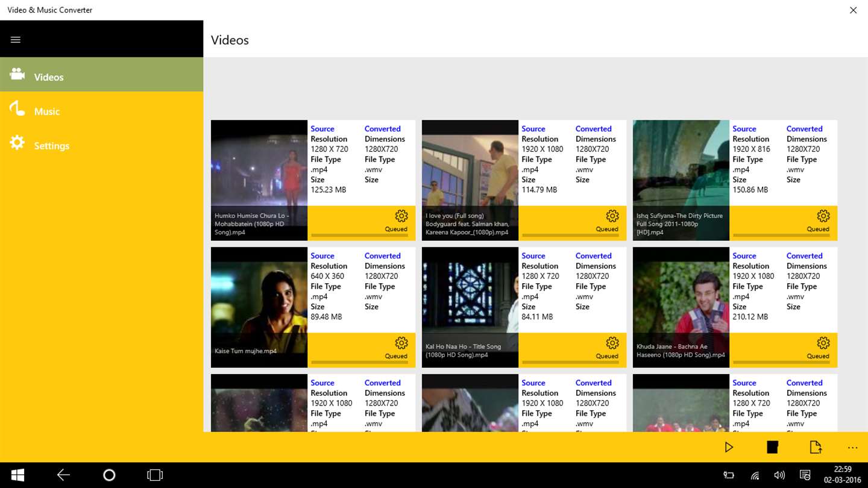The image size is (868, 488).
Task: Click the taskbar back arrow
Action: [63, 475]
